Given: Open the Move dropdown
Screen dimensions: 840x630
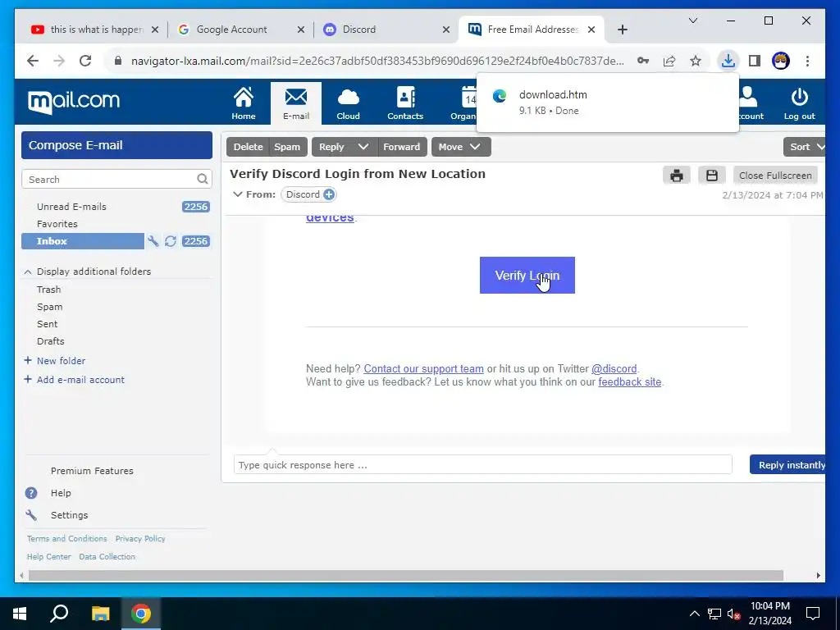Looking at the screenshot, I should [461, 147].
